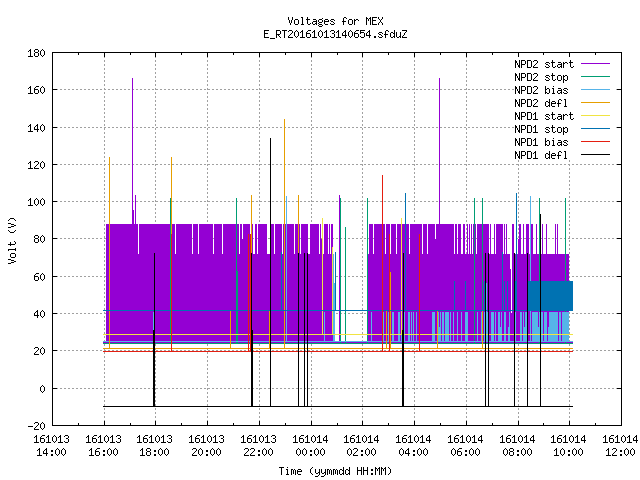Click the 161014 08:00 x-axis tick label
Image resolution: width=640 pixels, height=480 pixels.
click(518, 446)
